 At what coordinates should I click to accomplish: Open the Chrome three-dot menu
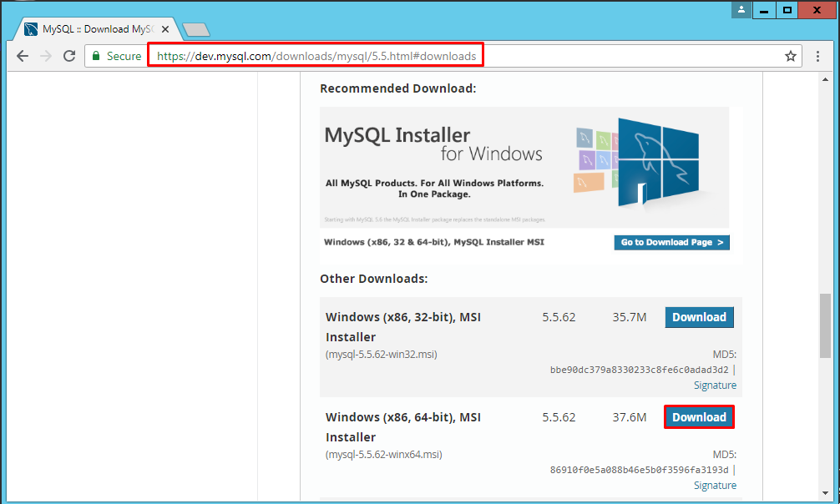click(x=817, y=56)
